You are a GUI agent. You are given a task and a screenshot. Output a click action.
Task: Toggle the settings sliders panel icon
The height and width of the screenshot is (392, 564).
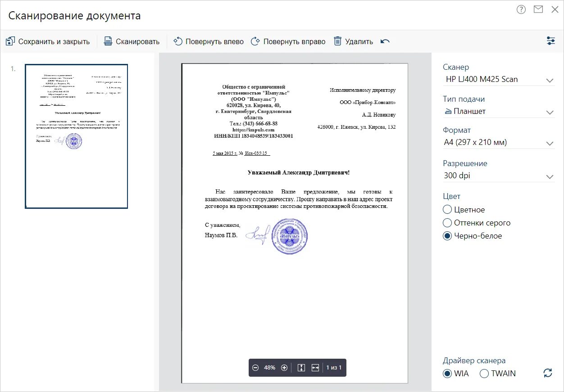coord(551,41)
